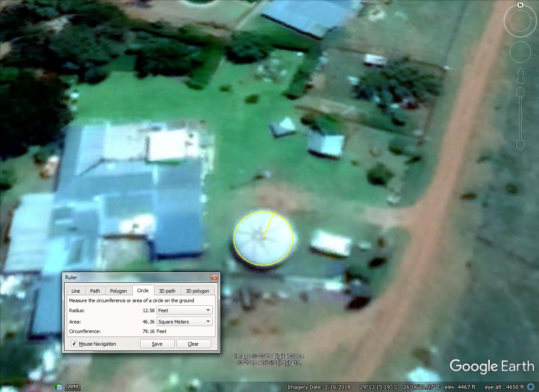Open the 3D polygon tab
The width and height of the screenshot is (539, 392).
tap(197, 291)
